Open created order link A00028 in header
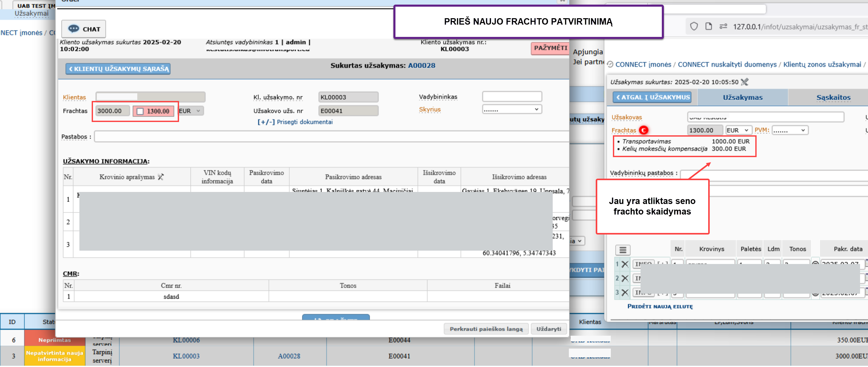The width and height of the screenshot is (868, 367). pos(421,65)
